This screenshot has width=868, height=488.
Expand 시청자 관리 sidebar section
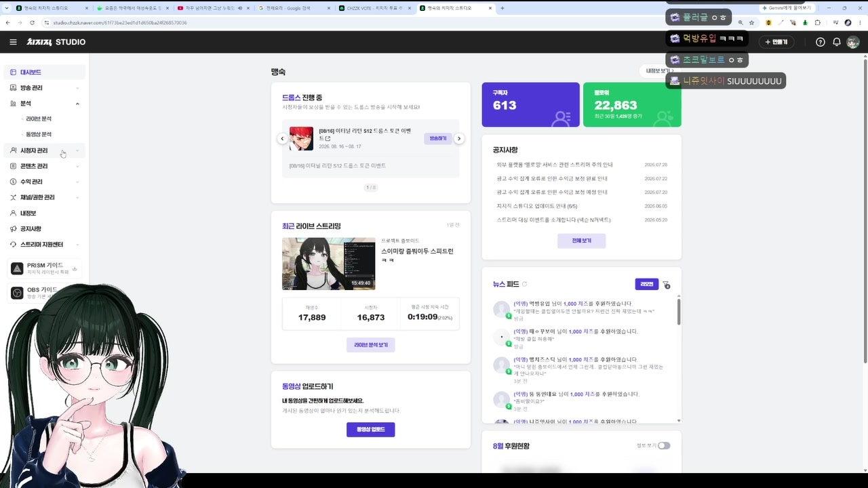point(45,150)
